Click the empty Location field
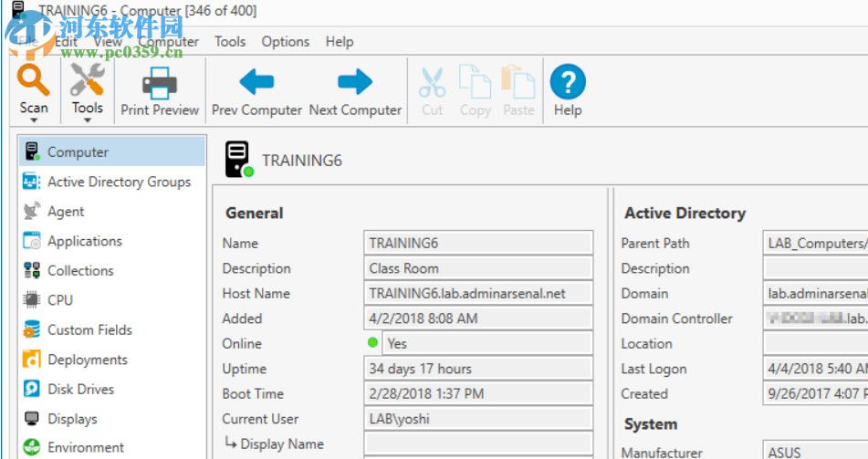868x459 pixels. [815, 343]
